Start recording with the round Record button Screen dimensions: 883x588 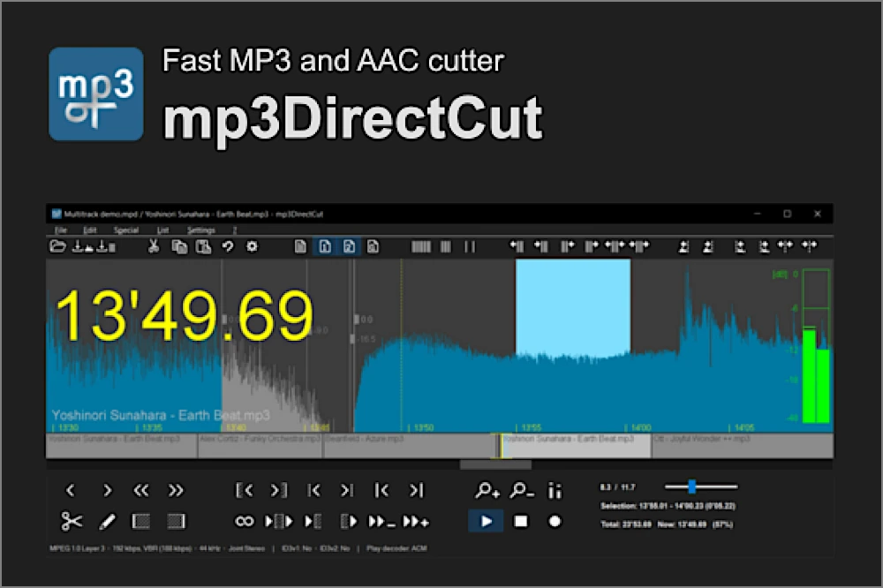pyautogui.click(x=555, y=522)
